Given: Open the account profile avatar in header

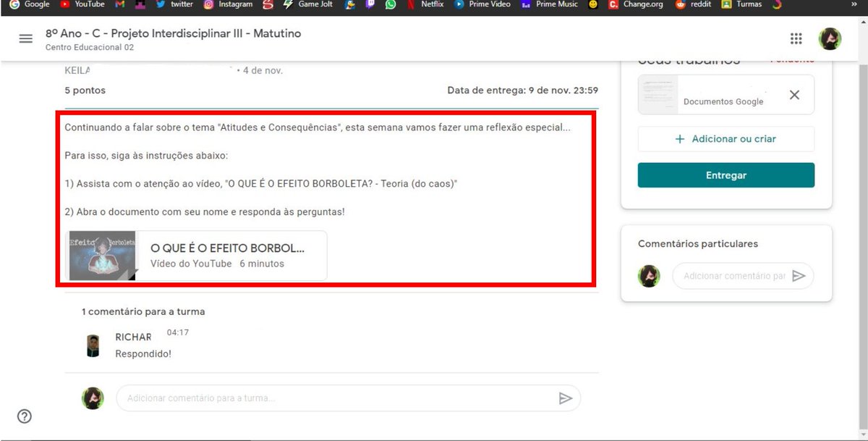Looking at the screenshot, I should [x=830, y=39].
